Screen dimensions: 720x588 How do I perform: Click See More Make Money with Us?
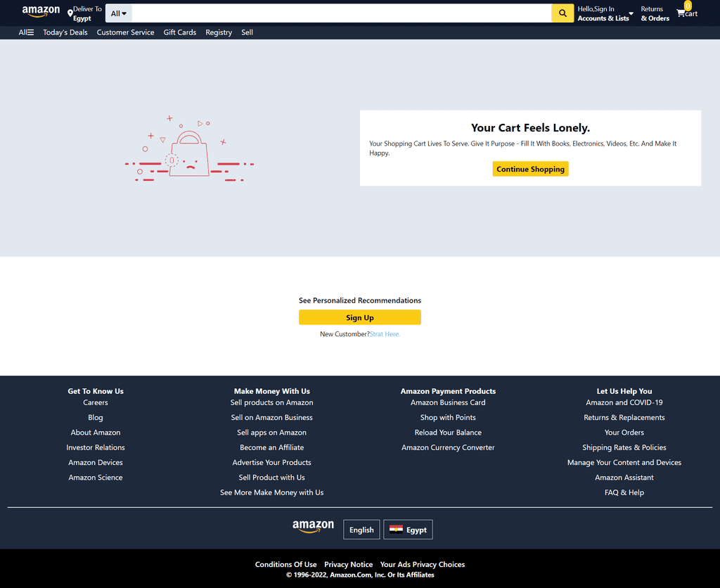[272, 492]
